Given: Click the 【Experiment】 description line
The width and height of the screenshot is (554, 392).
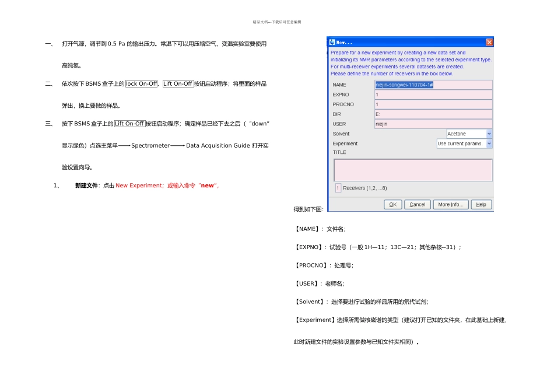Looking at the screenshot, I should (x=400, y=320).
